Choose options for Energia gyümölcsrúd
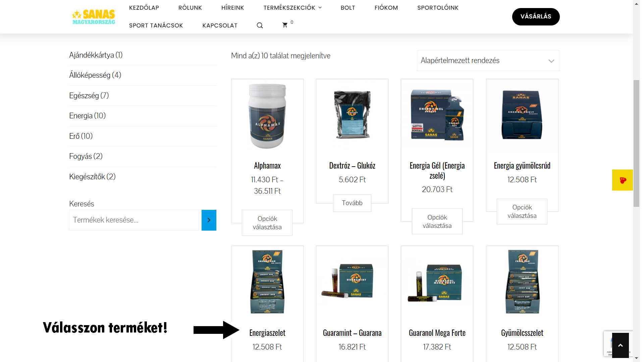The width and height of the screenshot is (644, 362). [522, 212]
